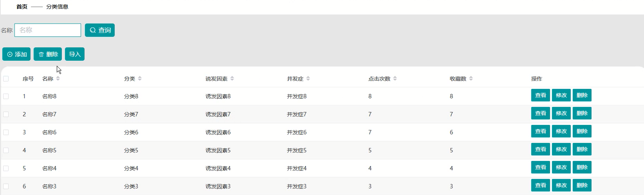
Task: Edit row 名称7 using 修改 button
Action: (561, 113)
